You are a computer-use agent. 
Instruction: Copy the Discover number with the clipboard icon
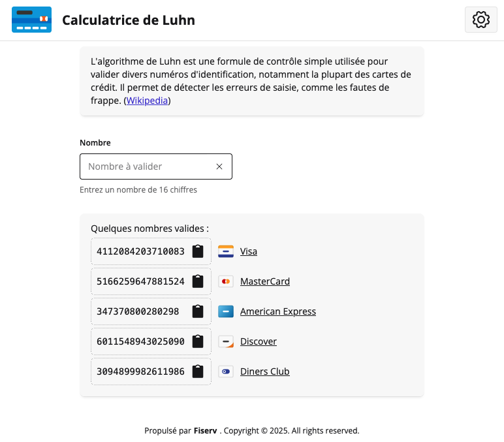coord(198,341)
